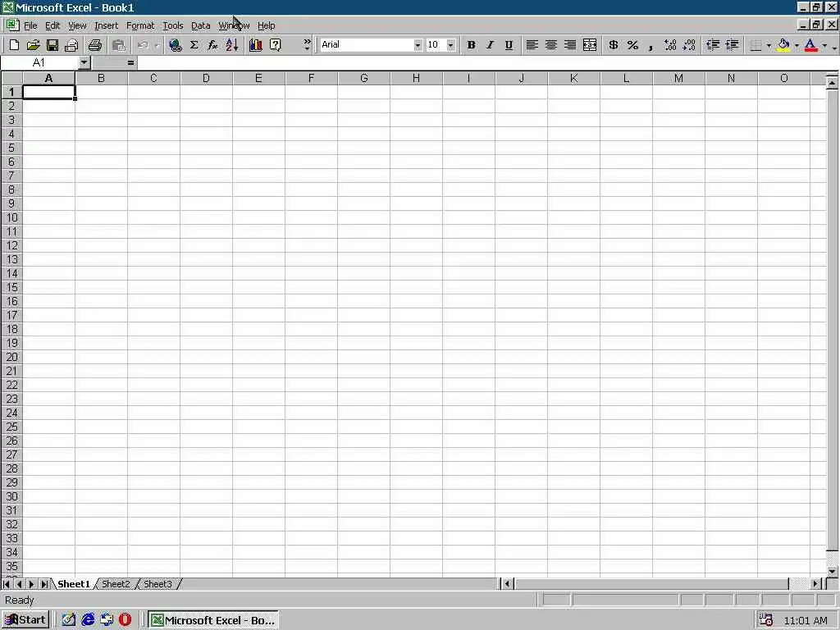Apply the yellow Fill Color bucket
The height and width of the screenshot is (630, 840).
783,45
